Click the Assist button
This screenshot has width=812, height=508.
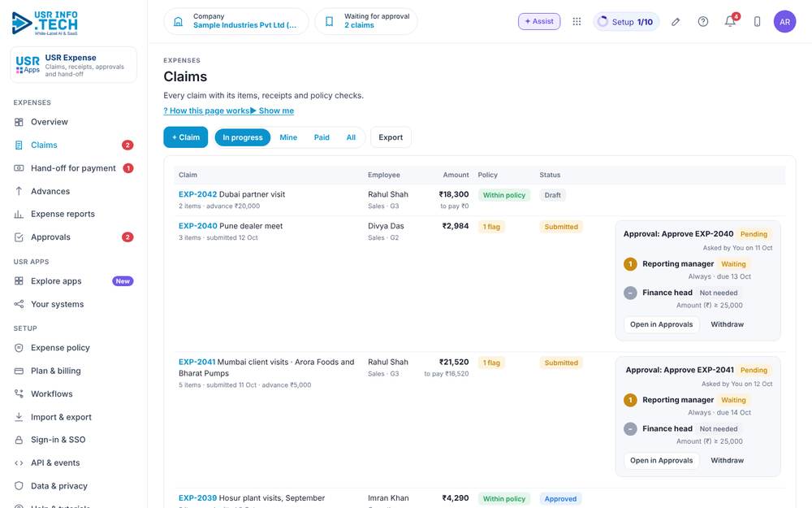tap(539, 21)
